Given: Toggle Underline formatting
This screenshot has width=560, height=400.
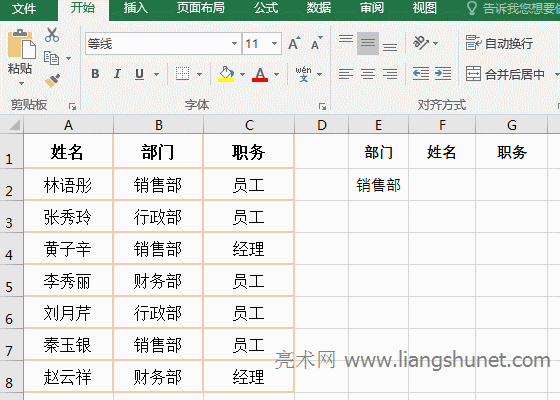Looking at the screenshot, I should 139,74.
